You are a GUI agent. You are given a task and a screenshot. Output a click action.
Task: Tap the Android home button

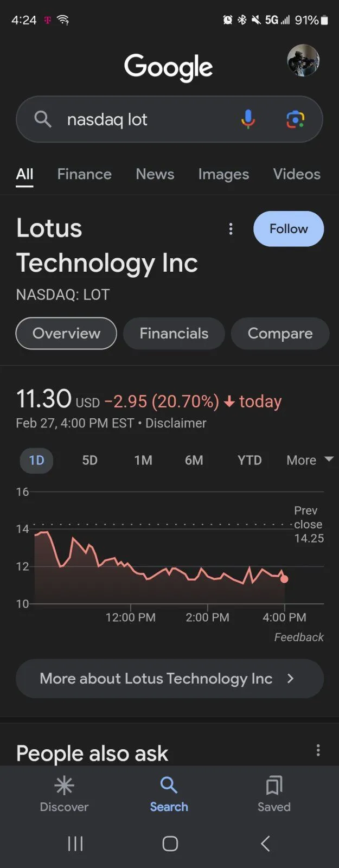[170, 844]
